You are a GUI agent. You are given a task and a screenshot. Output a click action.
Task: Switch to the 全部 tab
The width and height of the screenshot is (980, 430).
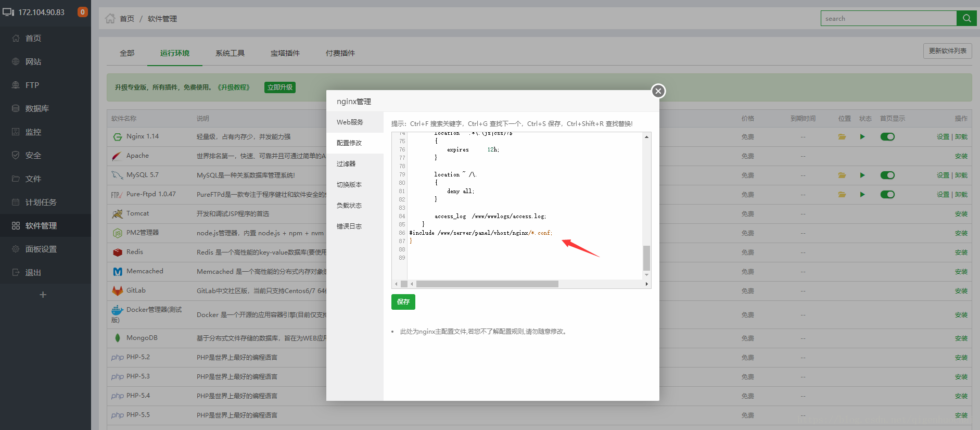(x=127, y=53)
